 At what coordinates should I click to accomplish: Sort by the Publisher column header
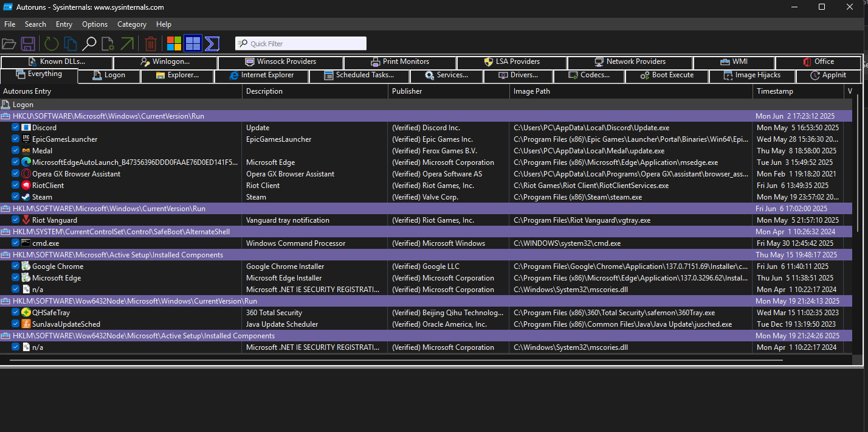(x=449, y=91)
